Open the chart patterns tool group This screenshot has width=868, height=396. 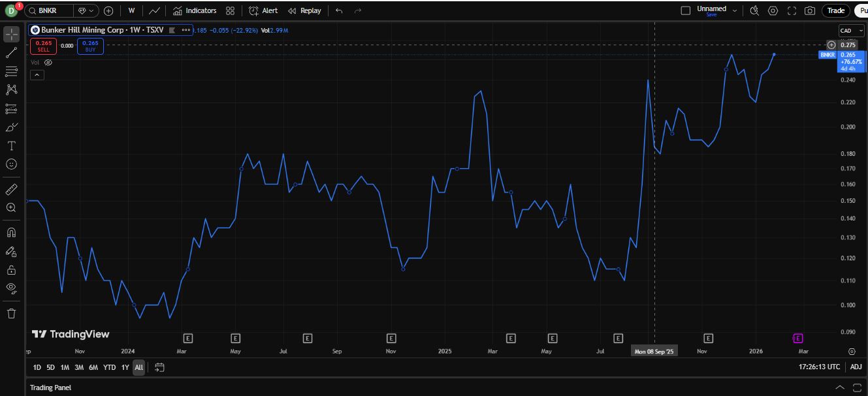point(11,89)
